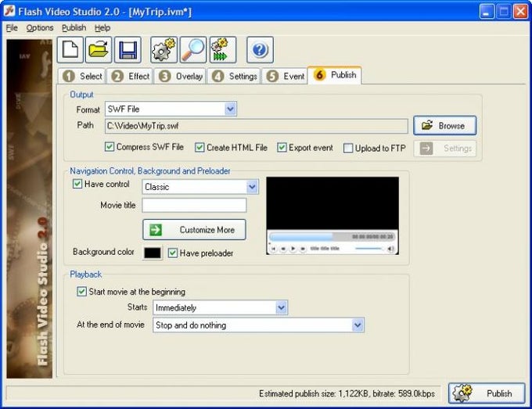Click the play button in preview player
532x409 pixels.
[x=293, y=249]
